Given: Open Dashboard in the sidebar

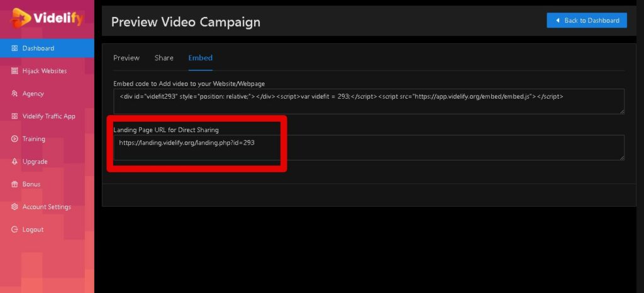Looking at the screenshot, I should [47, 48].
